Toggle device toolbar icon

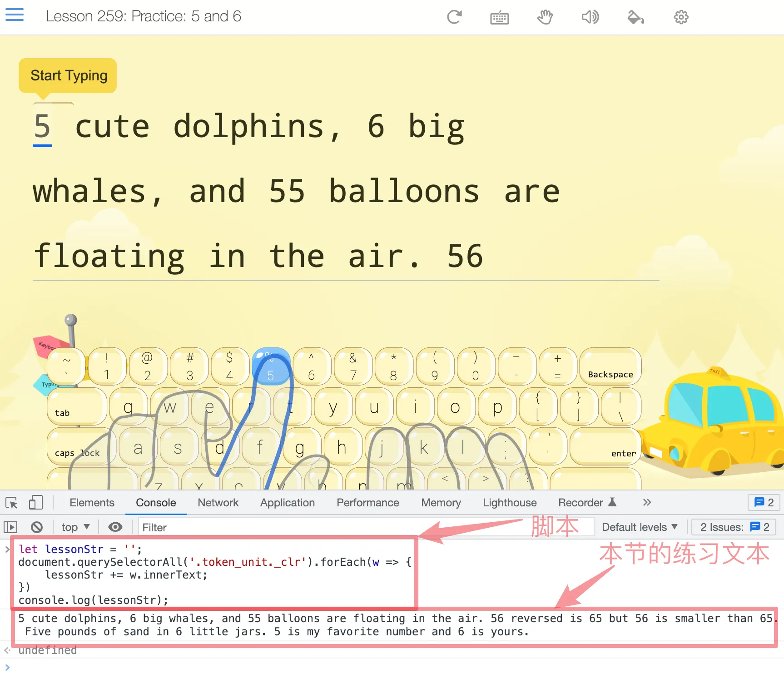[x=35, y=503]
